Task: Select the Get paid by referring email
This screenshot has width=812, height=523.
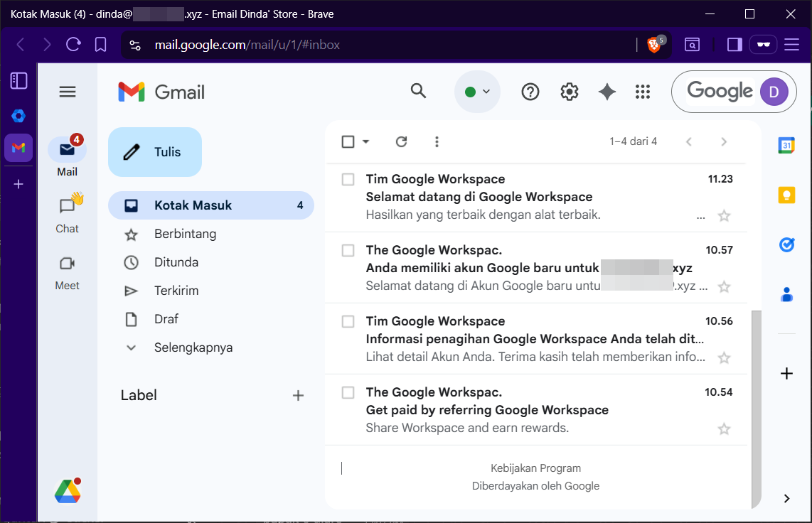Action: coord(348,393)
